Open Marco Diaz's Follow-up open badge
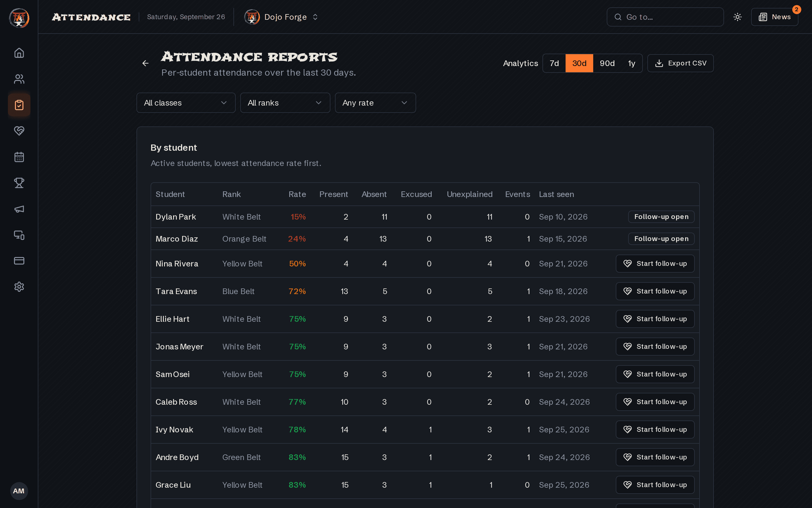The height and width of the screenshot is (508, 812). click(661, 239)
